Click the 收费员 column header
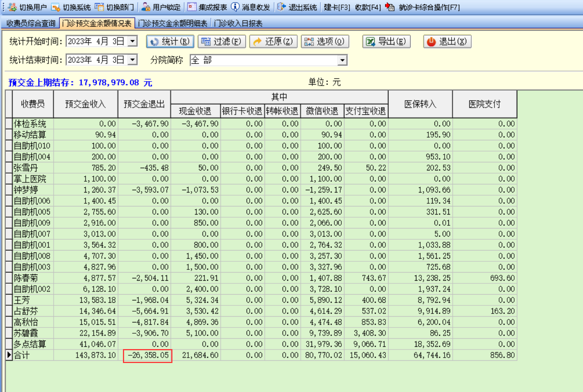Viewport: 583px width, 392px height. (x=33, y=104)
